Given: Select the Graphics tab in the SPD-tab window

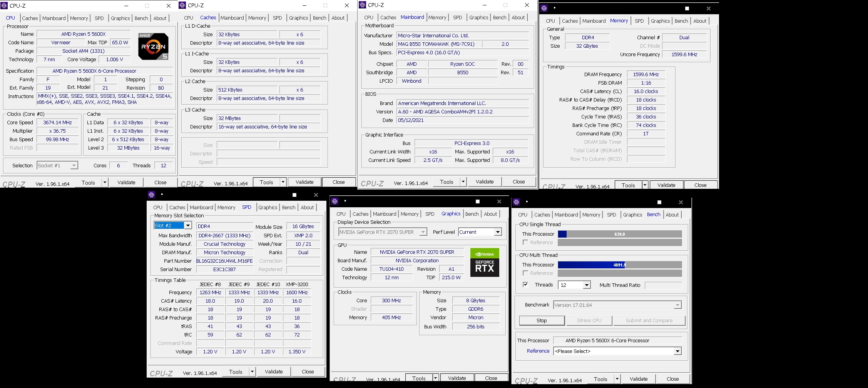Looking at the screenshot, I should [x=268, y=207].
